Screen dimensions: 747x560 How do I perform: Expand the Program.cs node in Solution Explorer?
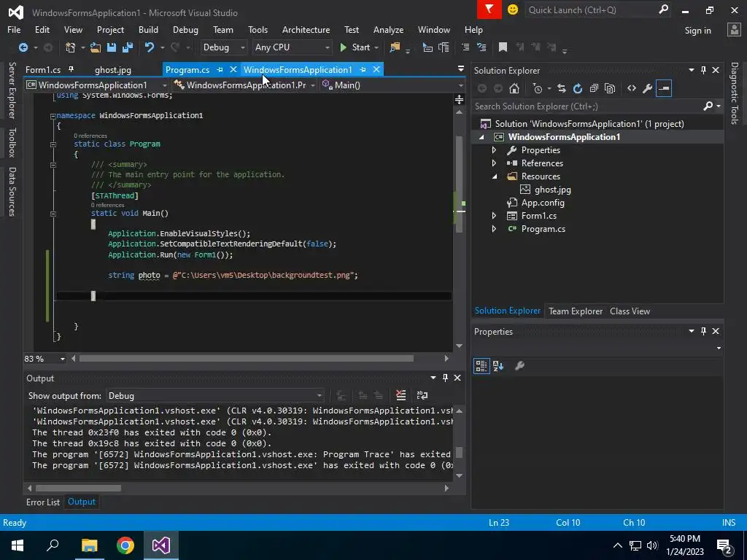point(494,229)
